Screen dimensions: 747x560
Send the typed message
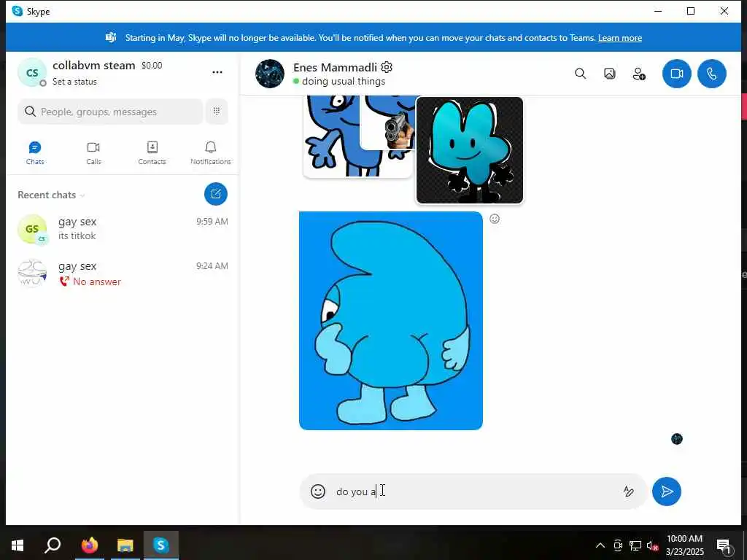pos(667,491)
